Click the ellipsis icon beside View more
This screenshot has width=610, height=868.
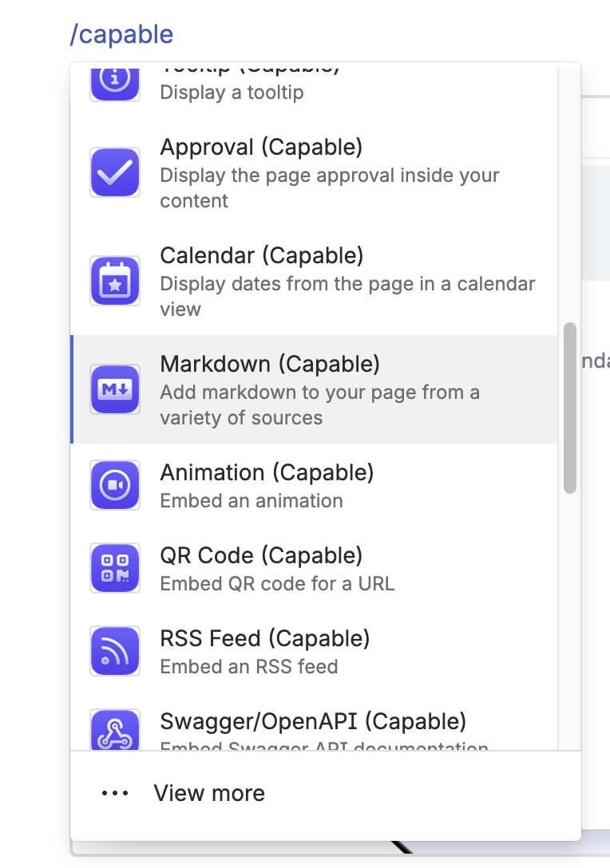click(114, 792)
